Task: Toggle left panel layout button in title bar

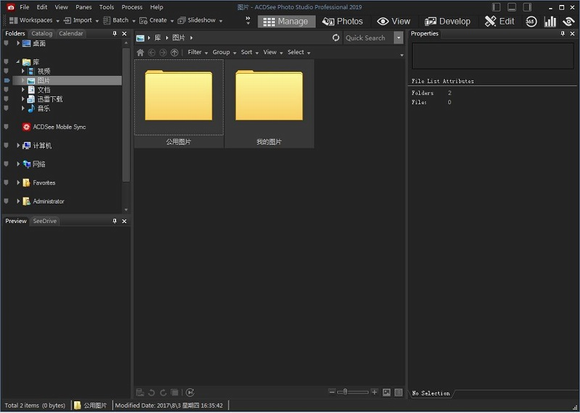Action: (496, 7)
